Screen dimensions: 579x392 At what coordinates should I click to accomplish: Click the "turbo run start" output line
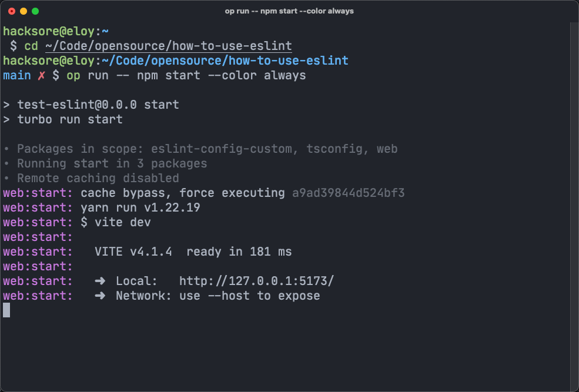coord(69,119)
